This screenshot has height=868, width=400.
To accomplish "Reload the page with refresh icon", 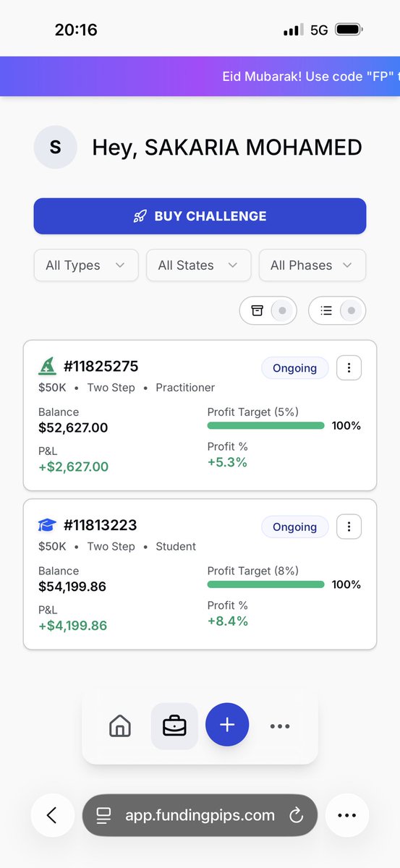I will point(296,816).
